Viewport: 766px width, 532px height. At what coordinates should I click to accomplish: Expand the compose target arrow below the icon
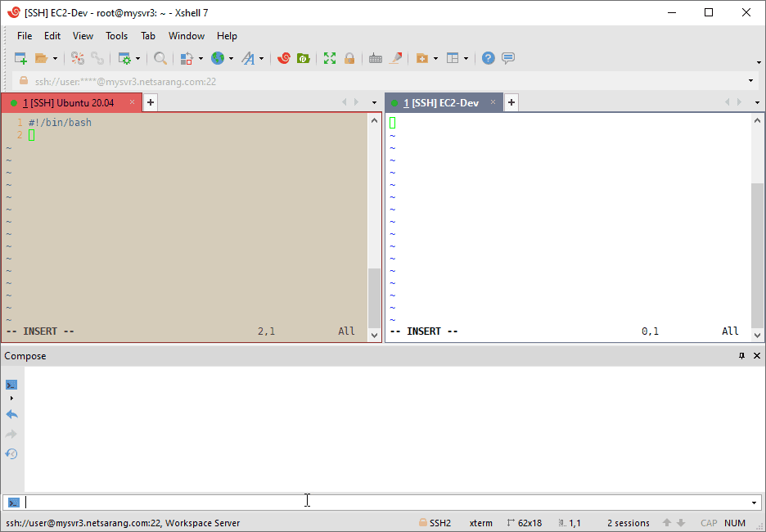11,398
